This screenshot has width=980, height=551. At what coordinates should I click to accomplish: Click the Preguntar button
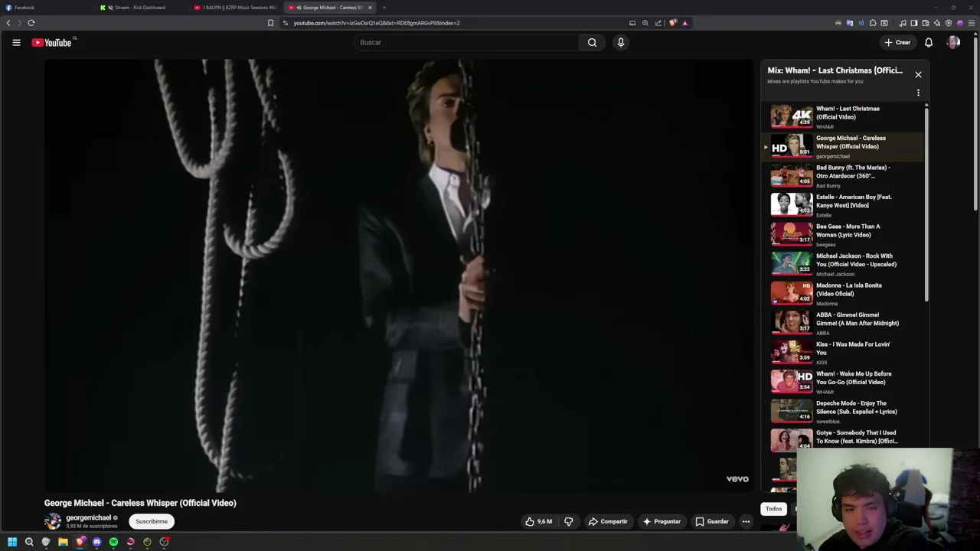click(661, 522)
